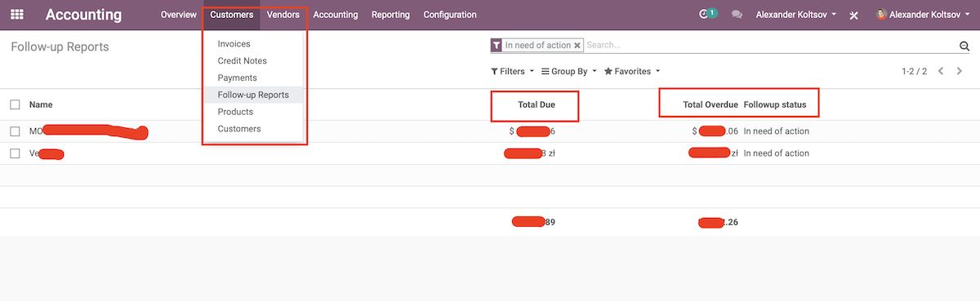Expand the Group By dropdown
Viewport: 980px width, 301px height.
[569, 72]
